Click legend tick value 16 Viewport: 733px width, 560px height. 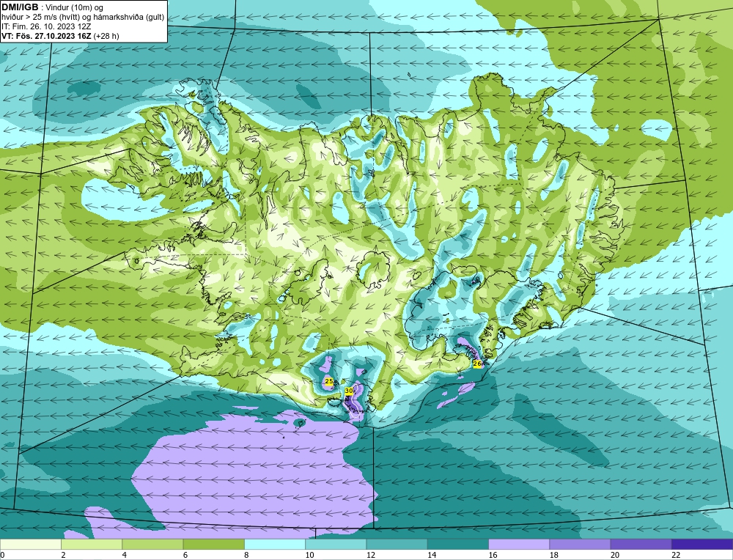click(493, 556)
